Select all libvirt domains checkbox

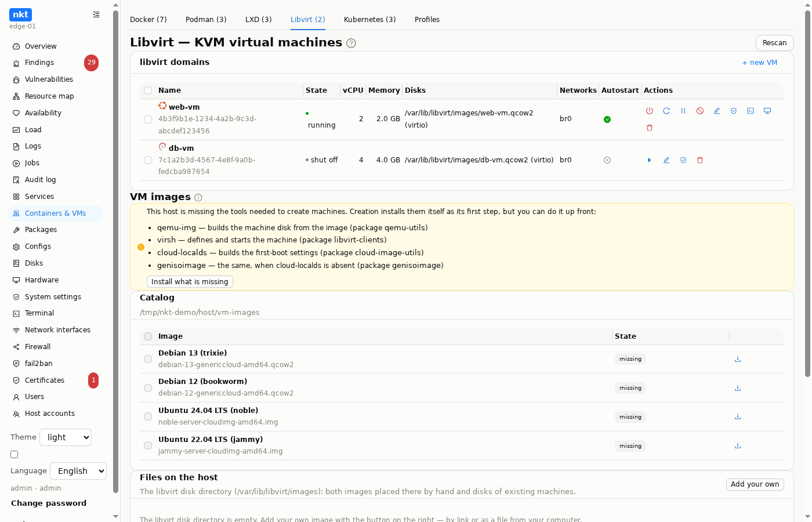point(148,90)
